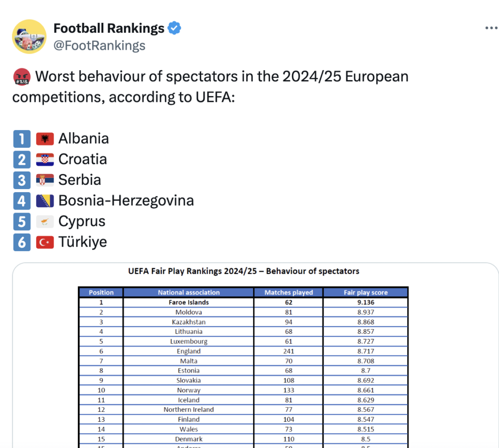The image size is (499, 448).
Task: Click the Albania flag emoji
Action: [x=45, y=139]
